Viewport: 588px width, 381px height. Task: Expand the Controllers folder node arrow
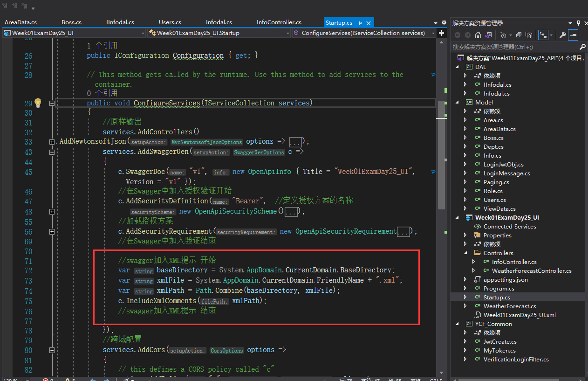click(465, 253)
